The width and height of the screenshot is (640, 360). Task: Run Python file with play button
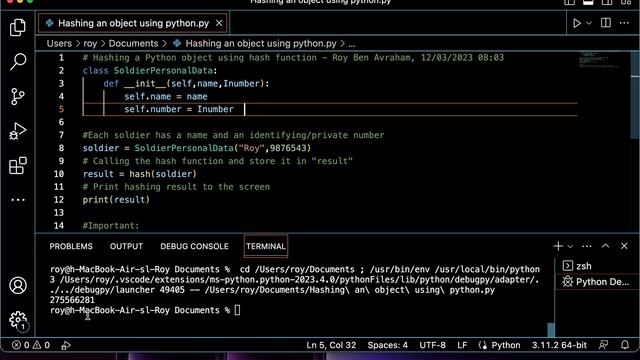(577, 23)
